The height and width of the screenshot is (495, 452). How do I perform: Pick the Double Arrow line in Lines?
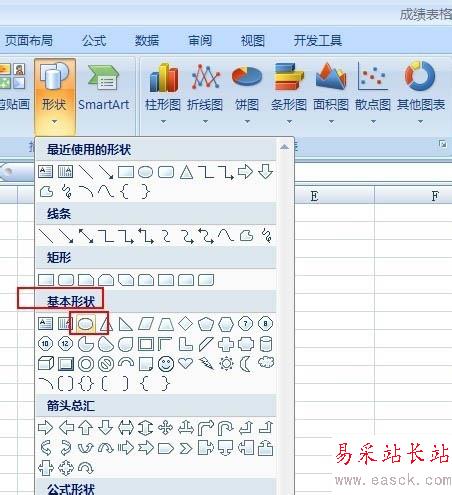[86, 236]
